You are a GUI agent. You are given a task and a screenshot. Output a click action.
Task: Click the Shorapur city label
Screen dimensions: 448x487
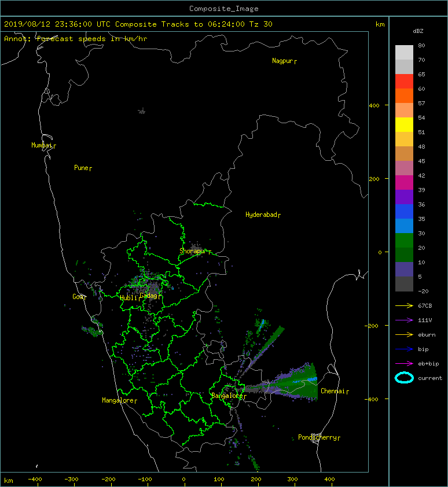coord(193,251)
